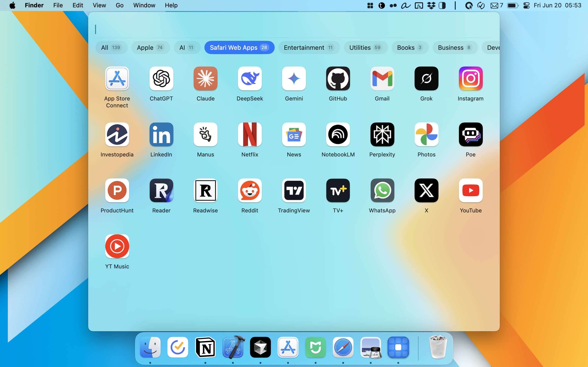Launch the DeepSeek app icon
The height and width of the screenshot is (367, 588).
pos(249,79)
